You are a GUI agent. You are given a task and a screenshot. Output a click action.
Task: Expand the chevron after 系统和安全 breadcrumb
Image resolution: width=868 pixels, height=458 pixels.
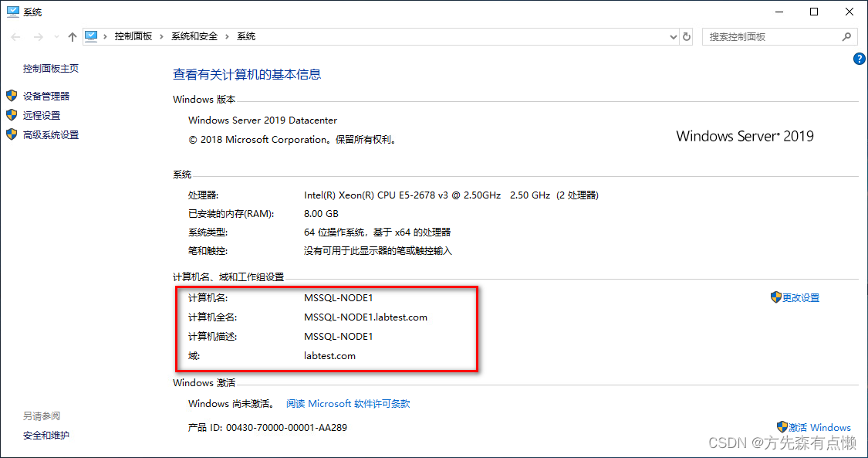tap(227, 36)
